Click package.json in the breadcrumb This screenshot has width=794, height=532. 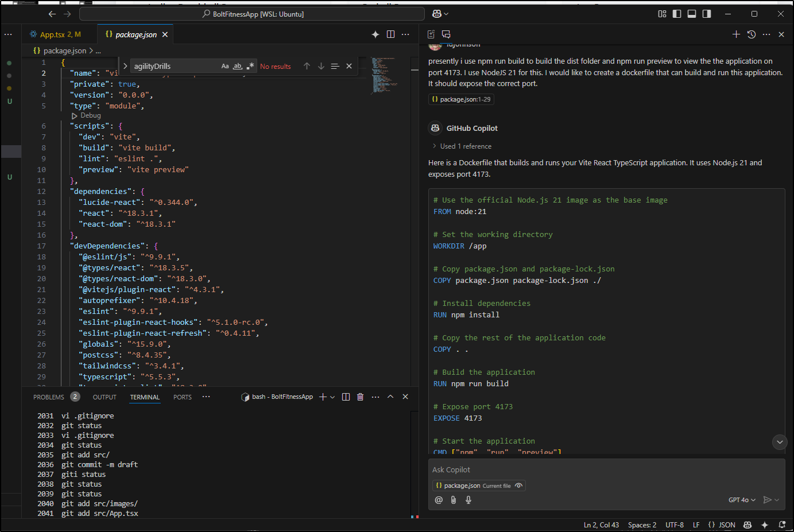coord(65,51)
